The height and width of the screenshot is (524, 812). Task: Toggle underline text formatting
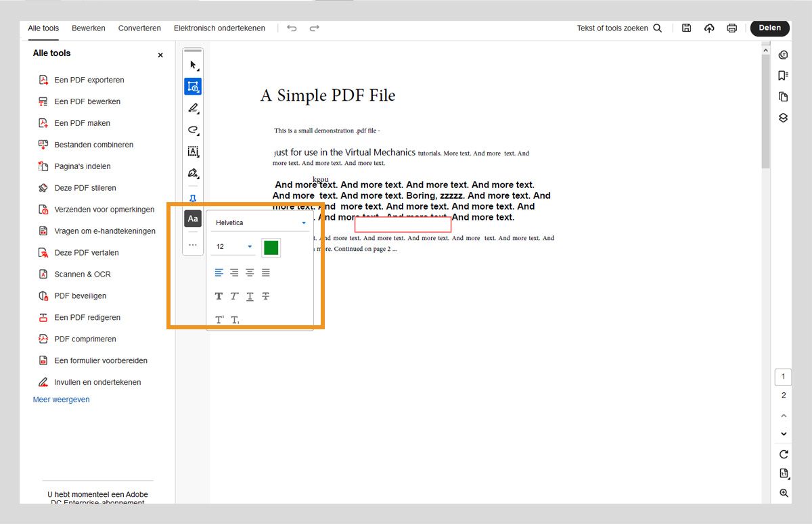pyautogui.click(x=250, y=296)
